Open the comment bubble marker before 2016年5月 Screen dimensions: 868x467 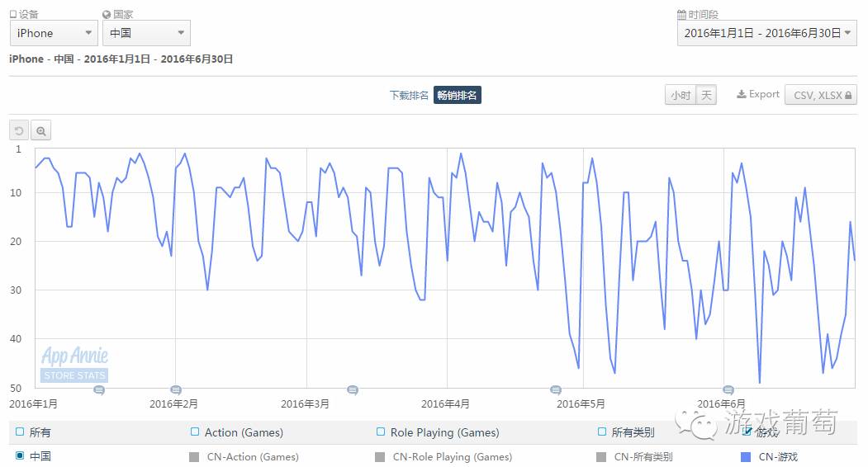tap(556, 389)
